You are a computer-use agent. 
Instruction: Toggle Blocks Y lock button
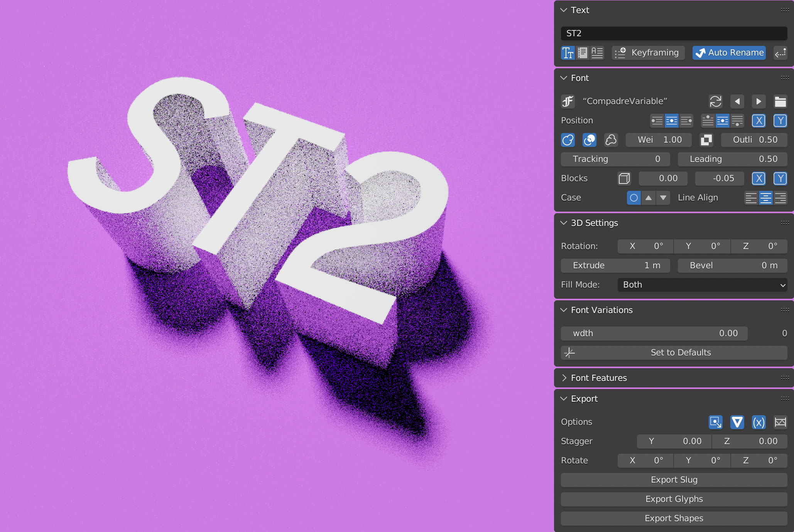click(780, 178)
